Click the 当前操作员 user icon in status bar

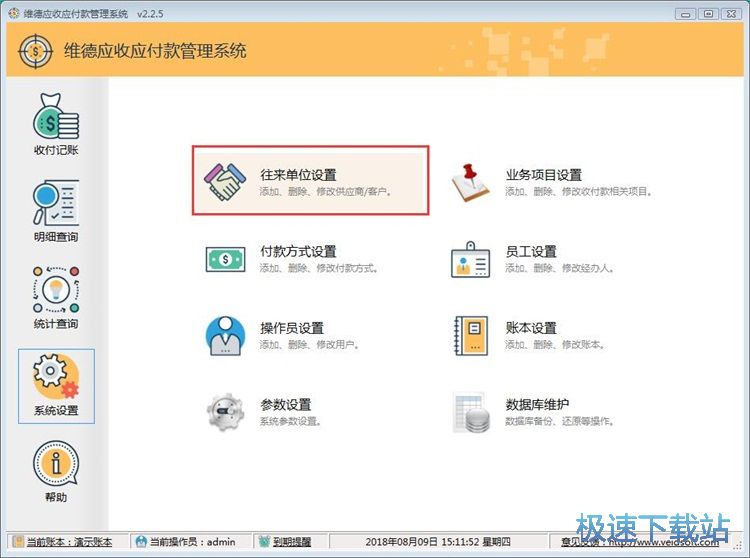[x=142, y=542]
